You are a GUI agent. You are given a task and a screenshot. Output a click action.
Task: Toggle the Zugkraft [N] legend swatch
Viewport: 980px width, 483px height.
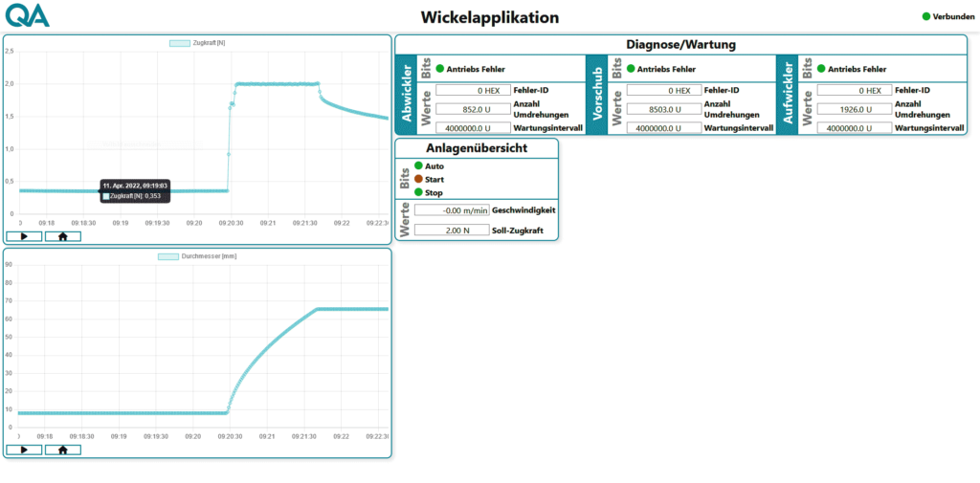[179, 43]
